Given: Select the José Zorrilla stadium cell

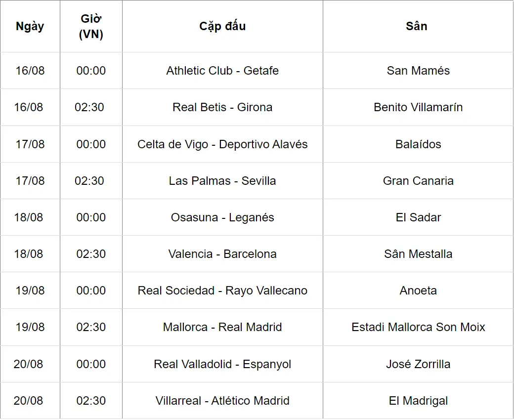Looking at the screenshot, I should (x=418, y=364).
